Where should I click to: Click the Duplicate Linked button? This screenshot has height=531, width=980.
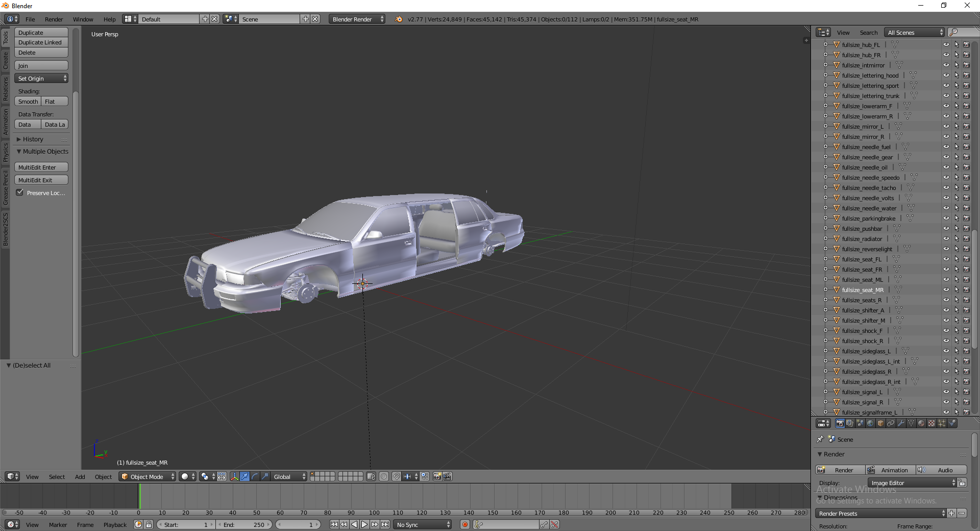(41, 42)
